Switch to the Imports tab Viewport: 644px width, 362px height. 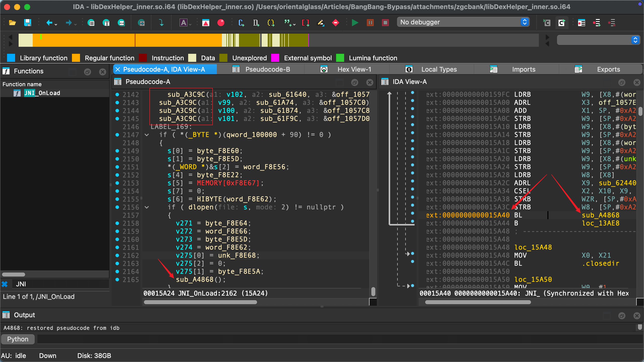[x=517, y=69]
